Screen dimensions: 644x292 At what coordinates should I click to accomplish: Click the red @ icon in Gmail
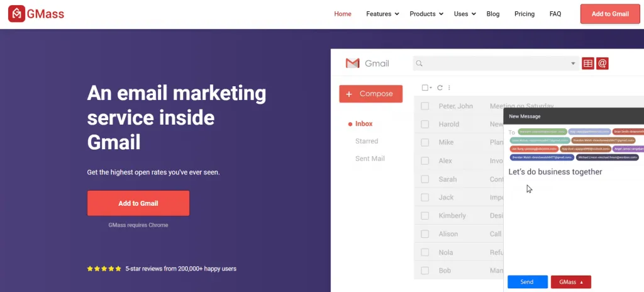[602, 64]
